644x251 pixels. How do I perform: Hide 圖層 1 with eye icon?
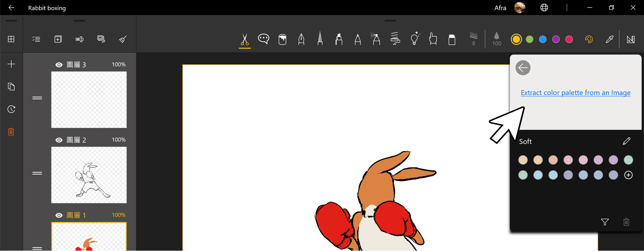click(x=59, y=215)
